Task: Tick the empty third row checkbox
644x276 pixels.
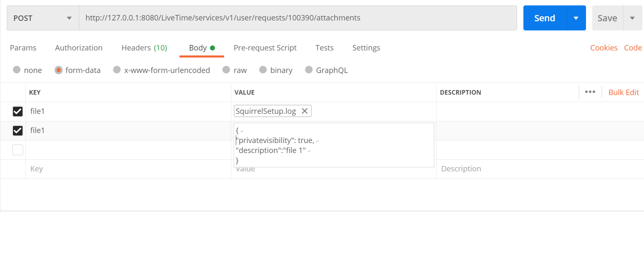Action: 18,150
